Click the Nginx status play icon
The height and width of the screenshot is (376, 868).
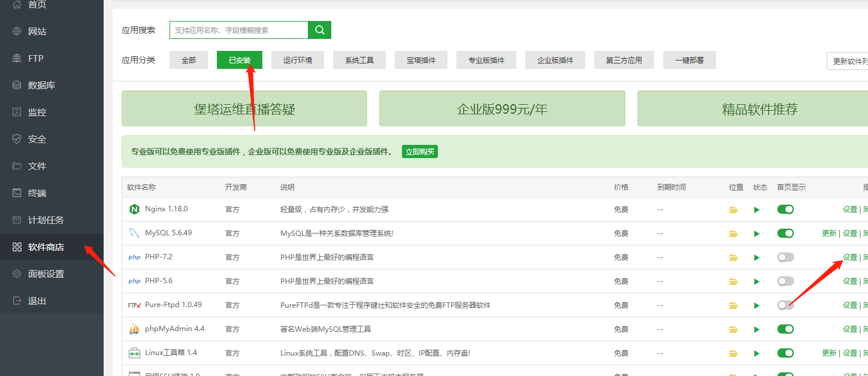[757, 210]
